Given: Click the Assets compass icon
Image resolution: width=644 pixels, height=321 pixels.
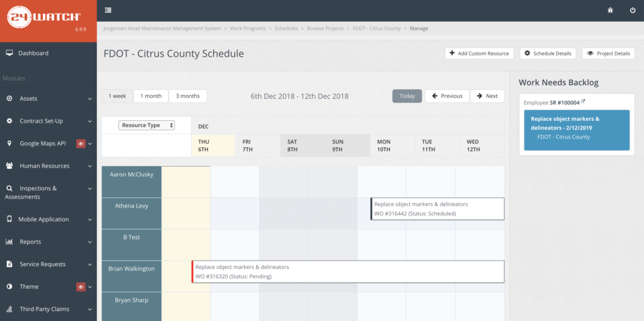Looking at the screenshot, I should (x=9, y=99).
